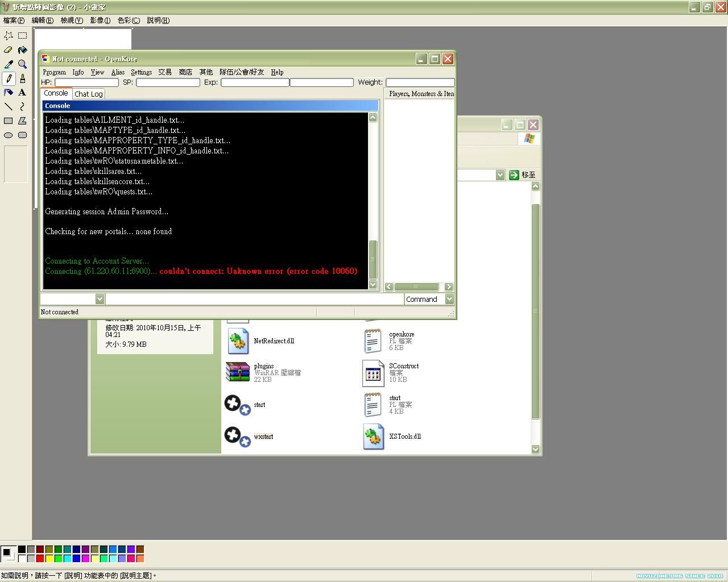Switch to the Chat Log tab
The height and width of the screenshot is (582, 728).
89,94
